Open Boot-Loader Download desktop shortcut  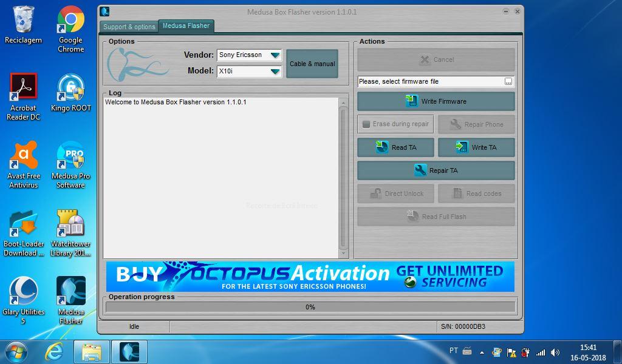(23, 233)
